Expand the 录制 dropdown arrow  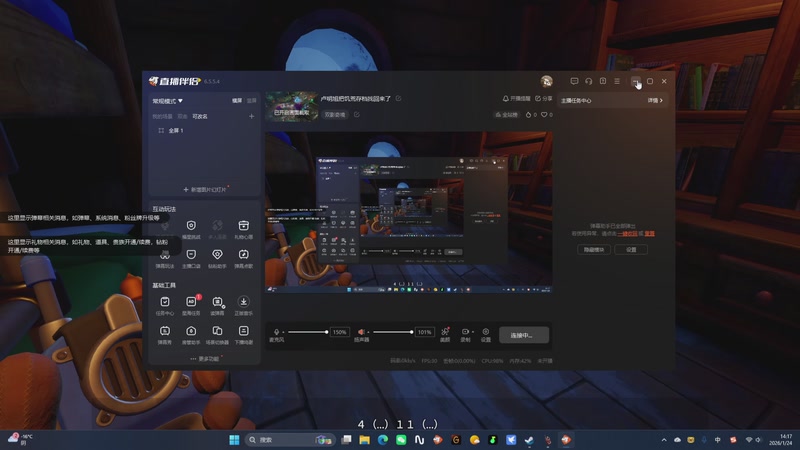[472, 332]
